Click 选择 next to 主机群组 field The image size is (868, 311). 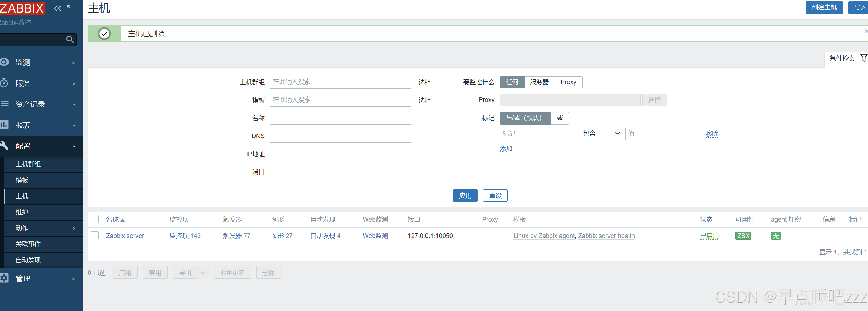[x=425, y=82]
